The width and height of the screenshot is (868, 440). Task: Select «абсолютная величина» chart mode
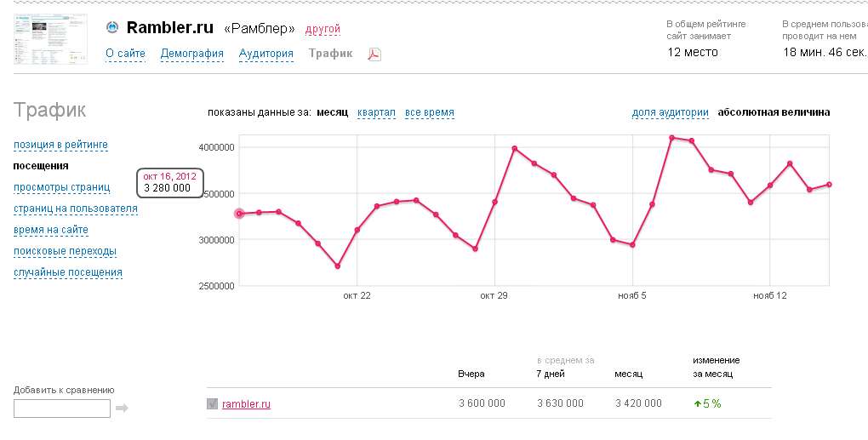click(x=774, y=112)
